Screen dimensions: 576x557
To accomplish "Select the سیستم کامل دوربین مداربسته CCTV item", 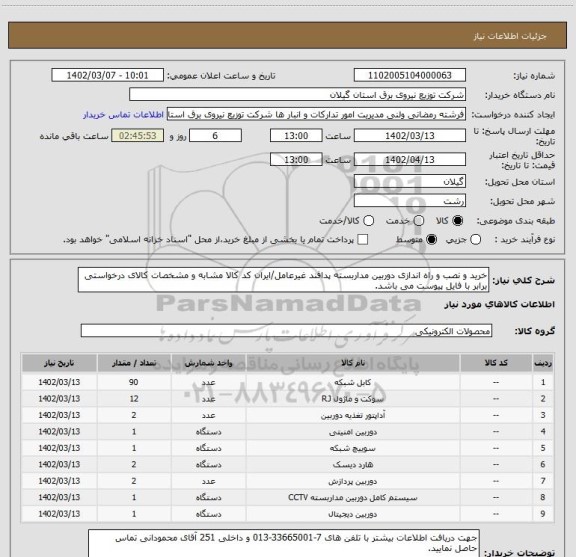I will 353,497.
